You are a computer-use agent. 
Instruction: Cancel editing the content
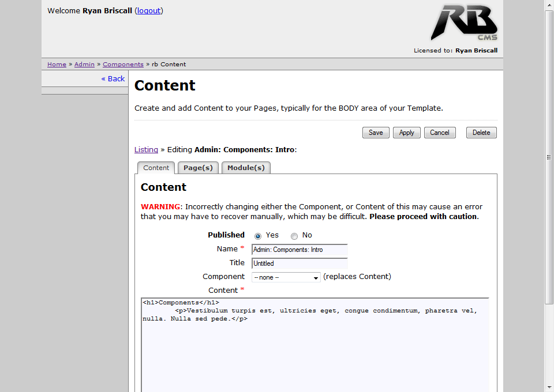(439, 133)
